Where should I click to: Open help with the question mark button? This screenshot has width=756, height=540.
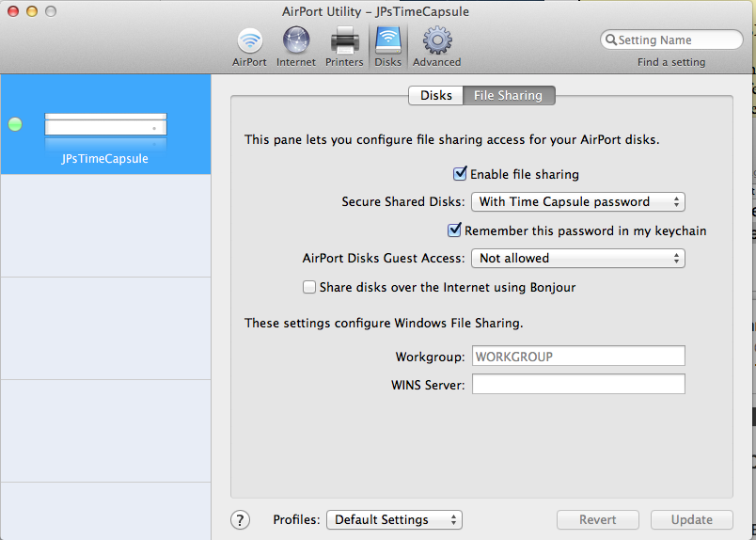pyautogui.click(x=240, y=519)
